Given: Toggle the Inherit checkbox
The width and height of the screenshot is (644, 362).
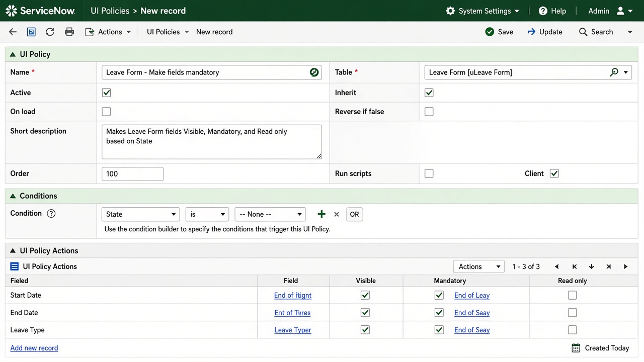Looking at the screenshot, I should pyautogui.click(x=429, y=93).
